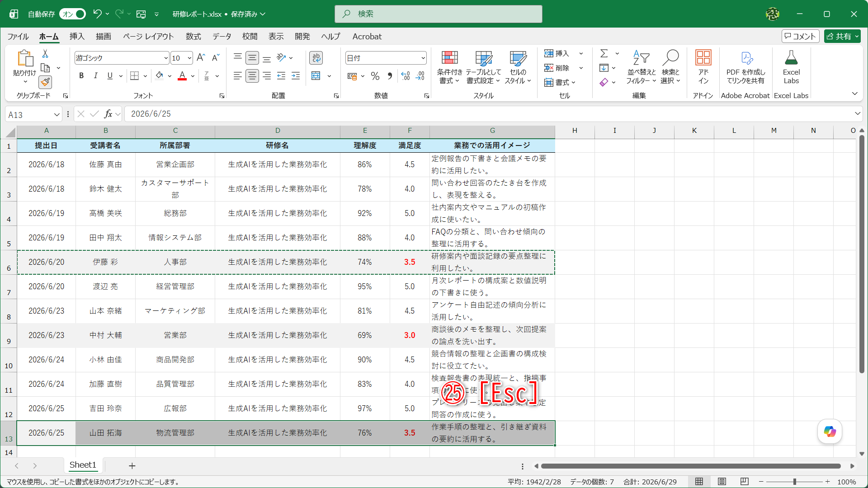The image size is (868, 488).
Task: Expand the formula bar chevron
Action: [857, 114]
